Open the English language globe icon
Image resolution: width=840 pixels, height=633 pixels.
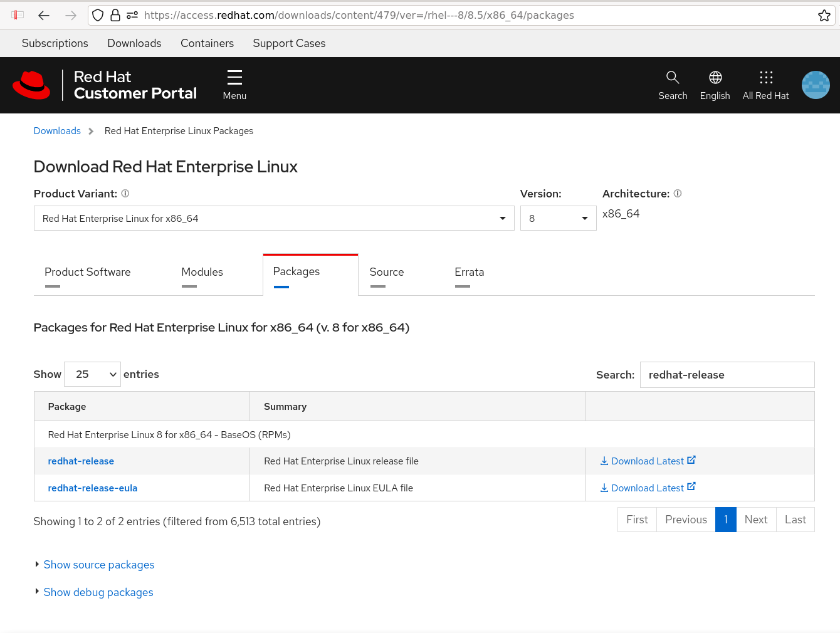(715, 78)
